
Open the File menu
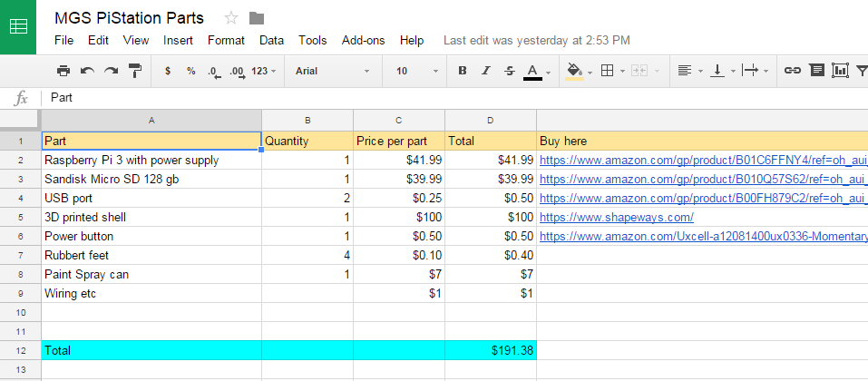pyautogui.click(x=63, y=41)
